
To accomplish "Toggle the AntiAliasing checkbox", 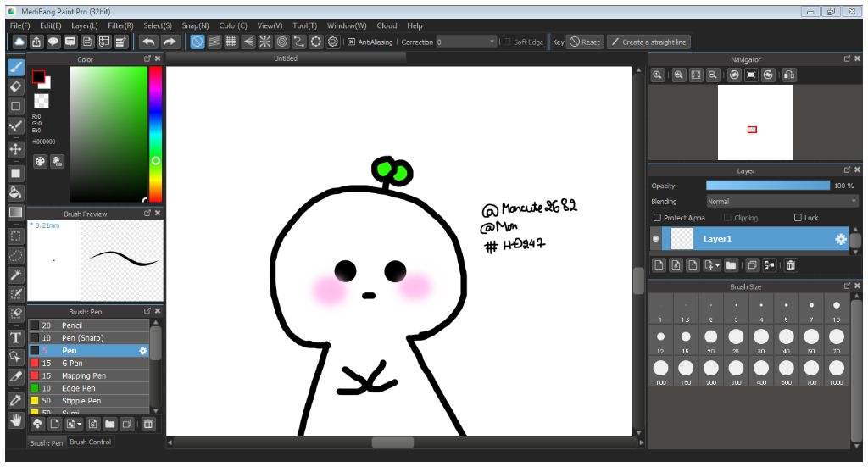I will [351, 42].
